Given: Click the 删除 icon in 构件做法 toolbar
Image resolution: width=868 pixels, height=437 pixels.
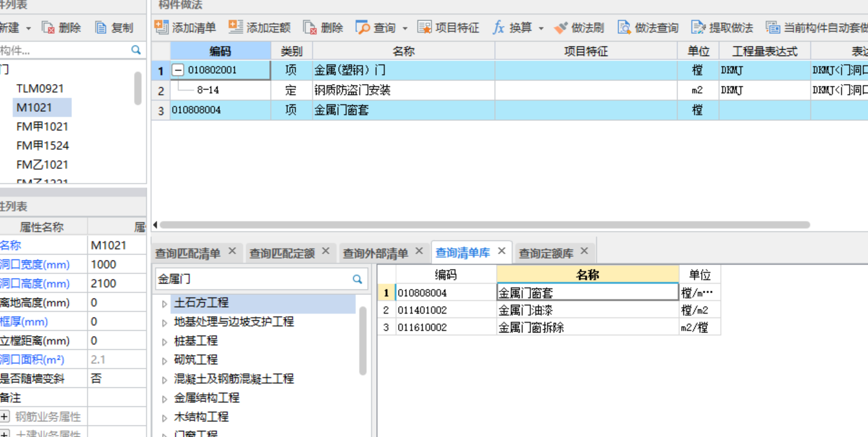Looking at the screenshot, I should click(x=310, y=28).
